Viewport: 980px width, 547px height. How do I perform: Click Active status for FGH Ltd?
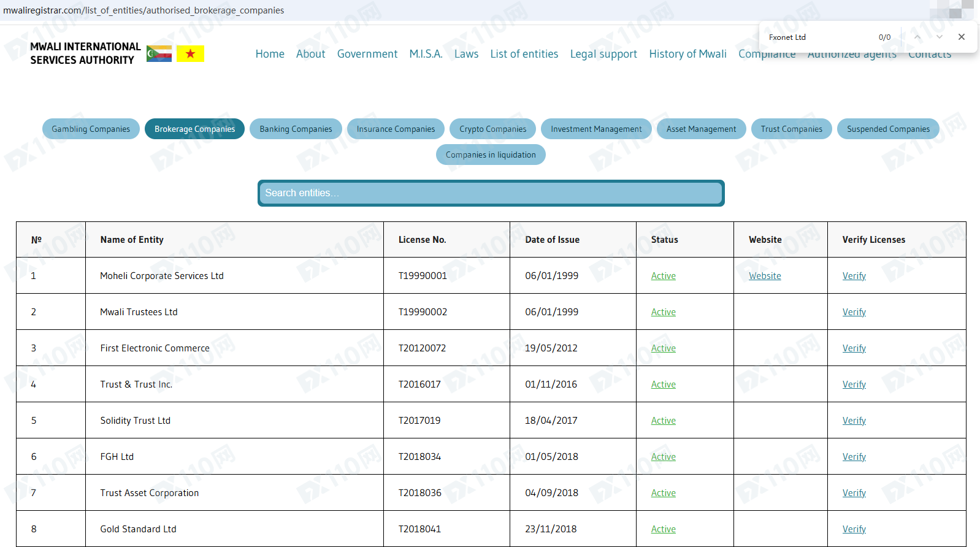(663, 457)
